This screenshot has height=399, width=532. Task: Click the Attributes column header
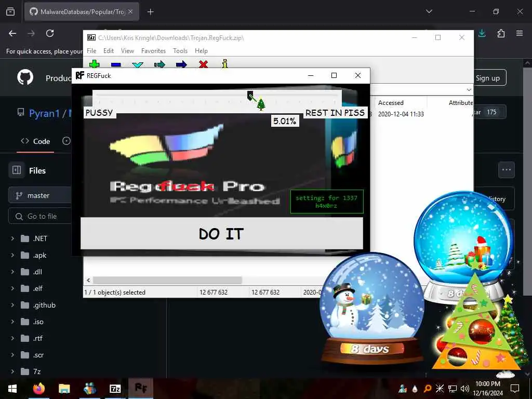coord(460,102)
